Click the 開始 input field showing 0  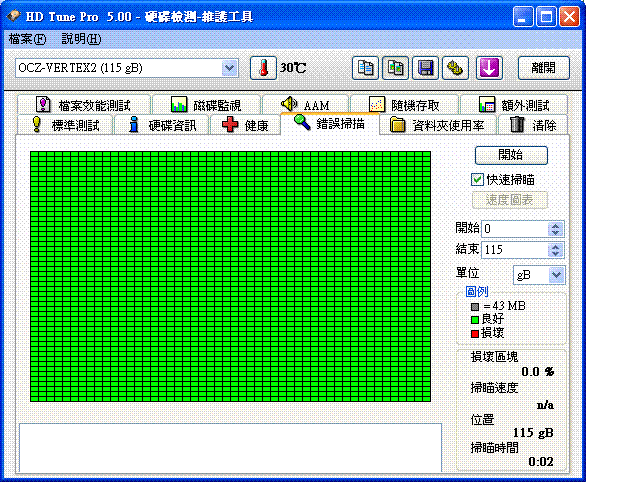(x=515, y=229)
